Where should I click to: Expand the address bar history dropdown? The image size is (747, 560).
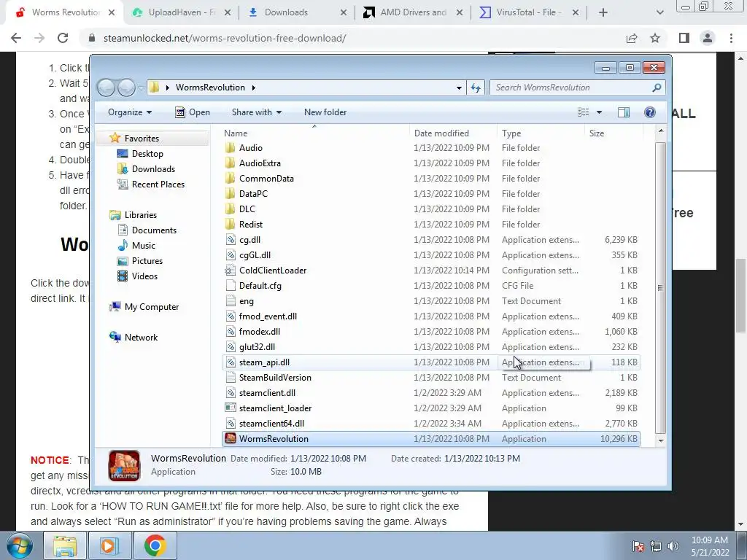(x=459, y=87)
